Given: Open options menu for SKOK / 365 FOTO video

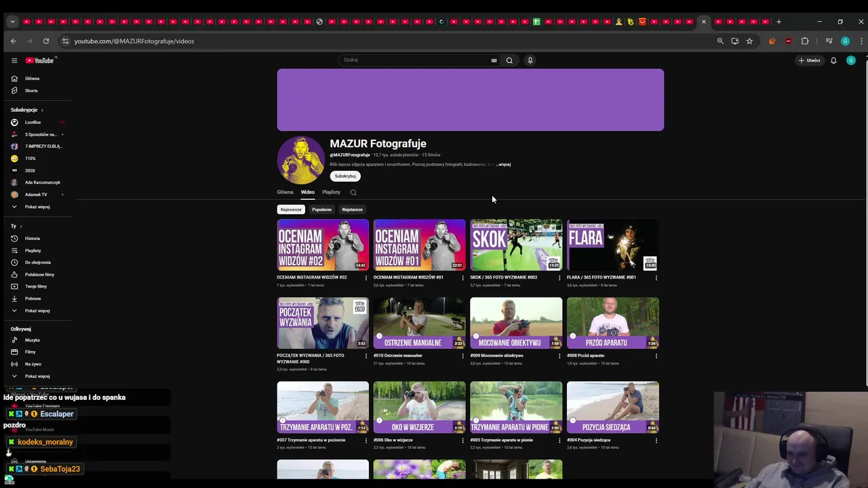Looking at the screenshot, I should click(559, 278).
